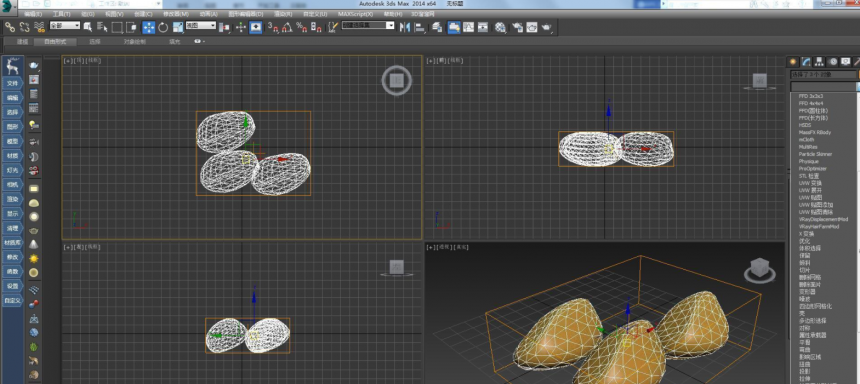
Task: Toggle Percent Snap
Action: (x=301, y=27)
